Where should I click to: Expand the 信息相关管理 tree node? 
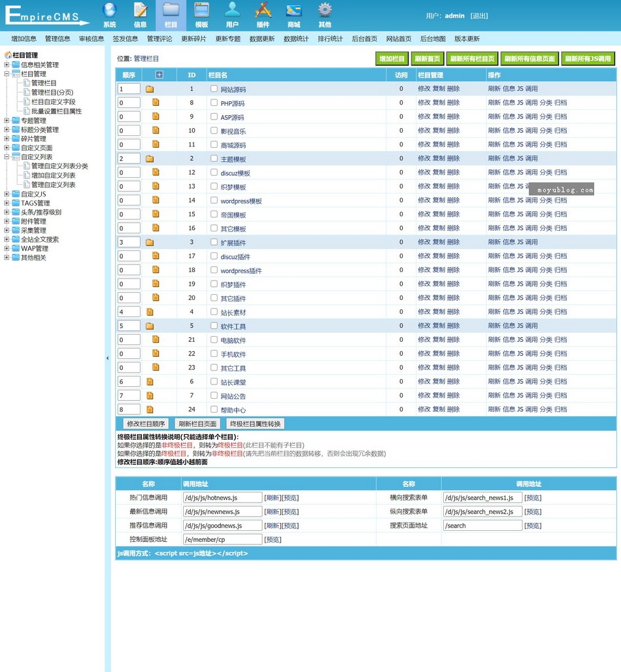pyautogui.click(x=7, y=65)
